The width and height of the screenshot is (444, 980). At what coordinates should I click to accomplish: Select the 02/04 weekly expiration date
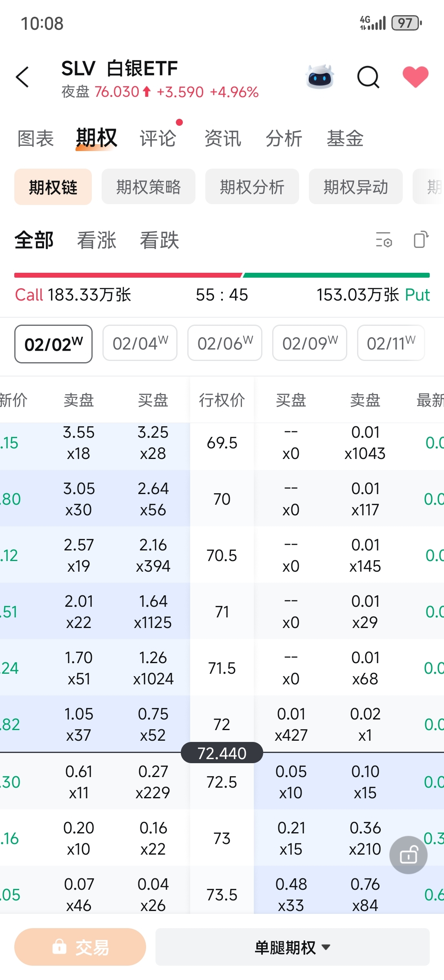click(140, 343)
